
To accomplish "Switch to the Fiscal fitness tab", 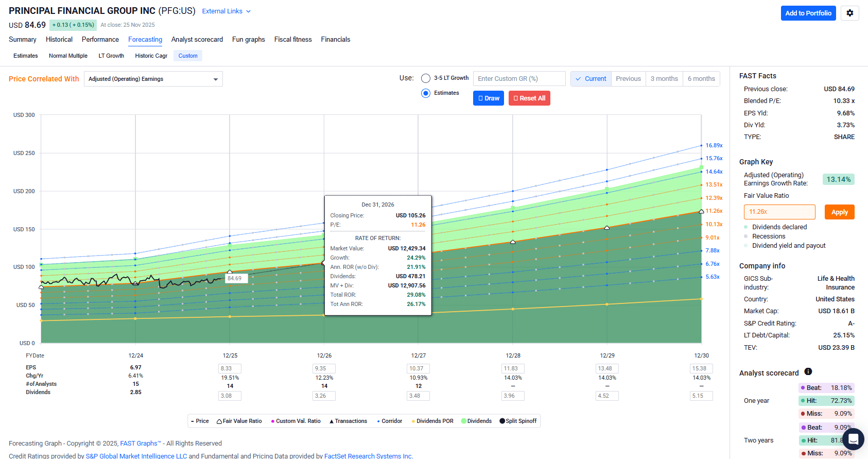I will [293, 40].
